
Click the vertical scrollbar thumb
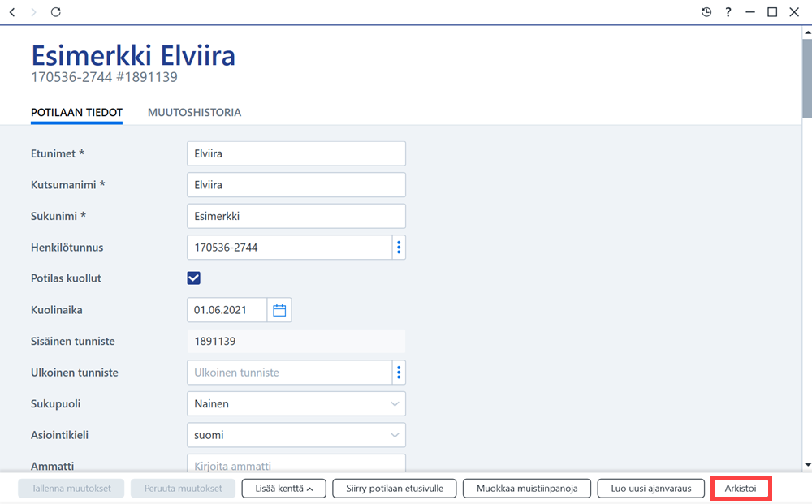pyautogui.click(x=807, y=78)
